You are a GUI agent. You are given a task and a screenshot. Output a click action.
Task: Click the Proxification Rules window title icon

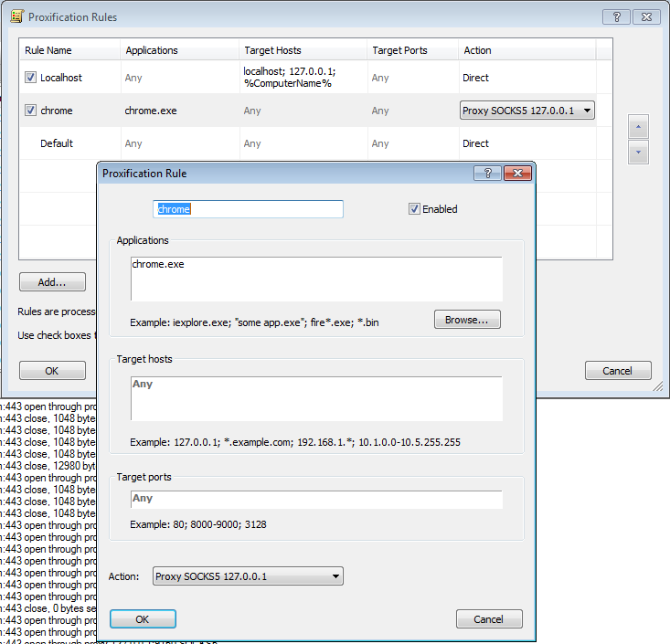click(x=16, y=17)
